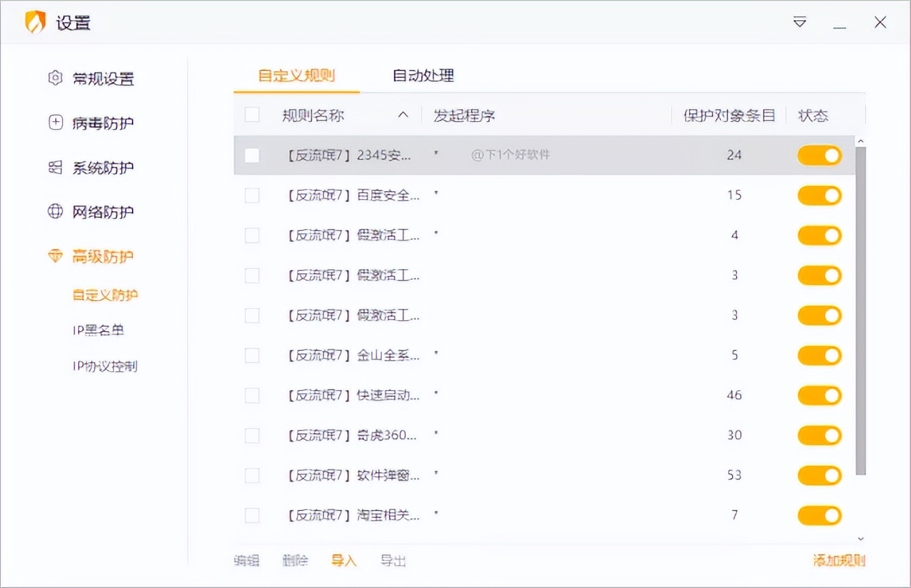Image resolution: width=911 pixels, height=588 pixels.
Task: Open the General Settings gear icon (常规设置)
Action: [x=55, y=78]
